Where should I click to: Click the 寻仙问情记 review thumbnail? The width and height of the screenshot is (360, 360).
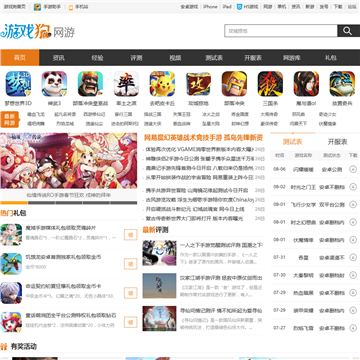(159, 318)
